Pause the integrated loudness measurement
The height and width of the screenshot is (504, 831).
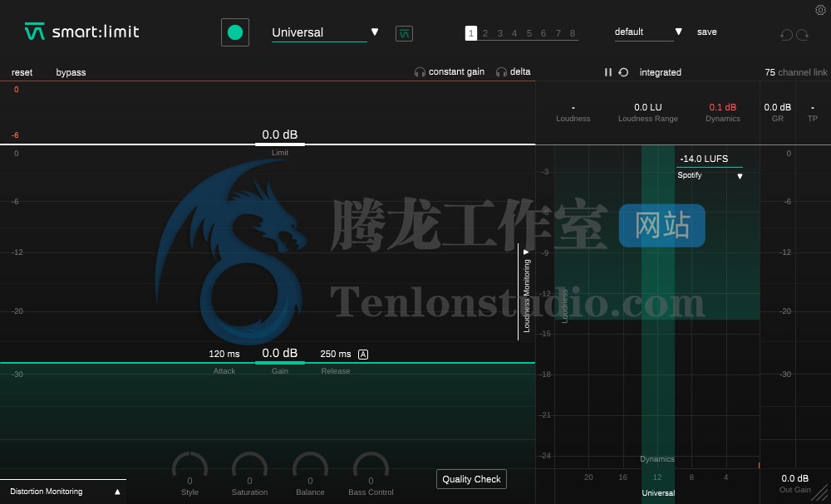pyautogui.click(x=607, y=72)
